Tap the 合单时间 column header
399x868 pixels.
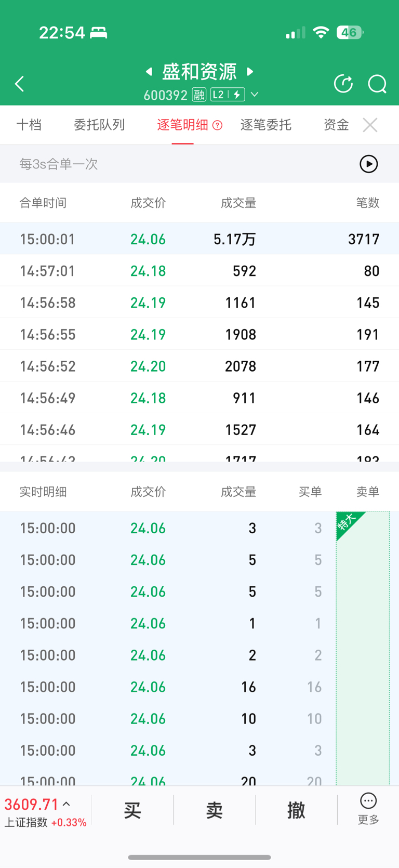point(43,203)
